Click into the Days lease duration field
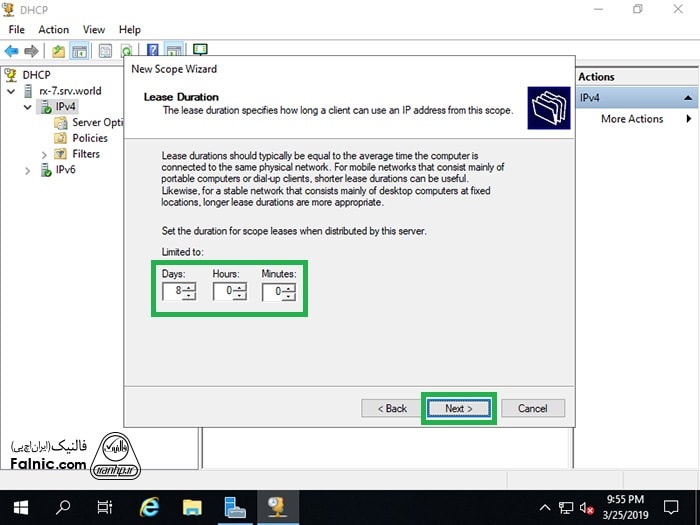The width and height of the screenshot is (700, 525). (173, 292)
